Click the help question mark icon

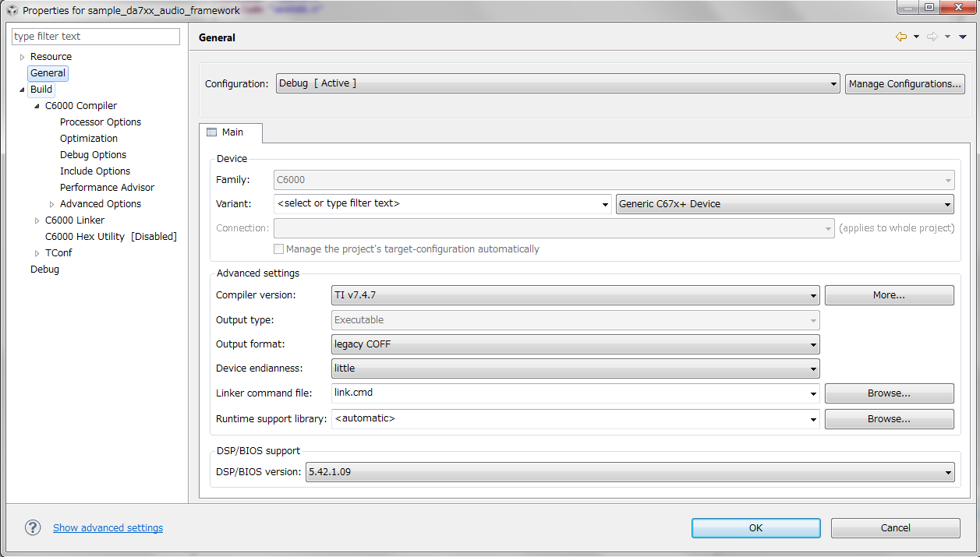33,527
